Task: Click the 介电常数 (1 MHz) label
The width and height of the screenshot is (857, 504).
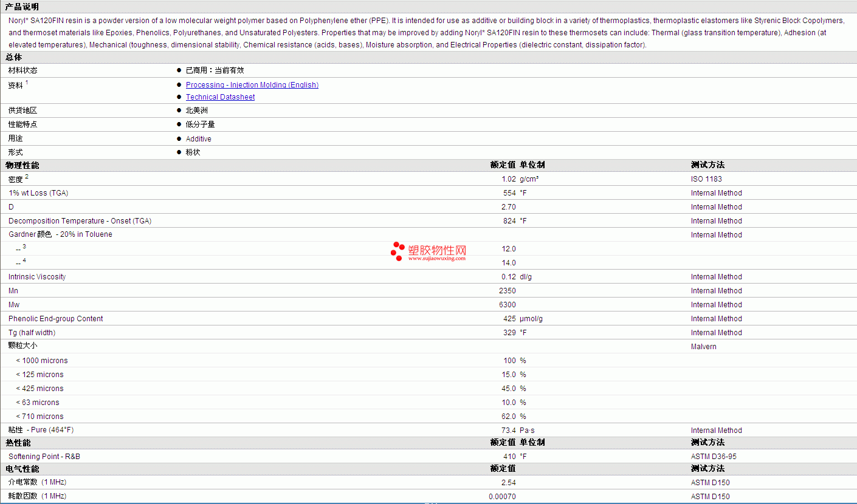Action: [x=37, y=482]
